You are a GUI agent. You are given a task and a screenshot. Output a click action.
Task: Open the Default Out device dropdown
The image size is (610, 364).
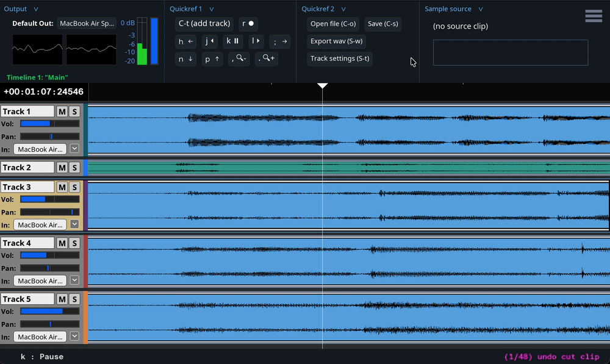coord(86,24)
